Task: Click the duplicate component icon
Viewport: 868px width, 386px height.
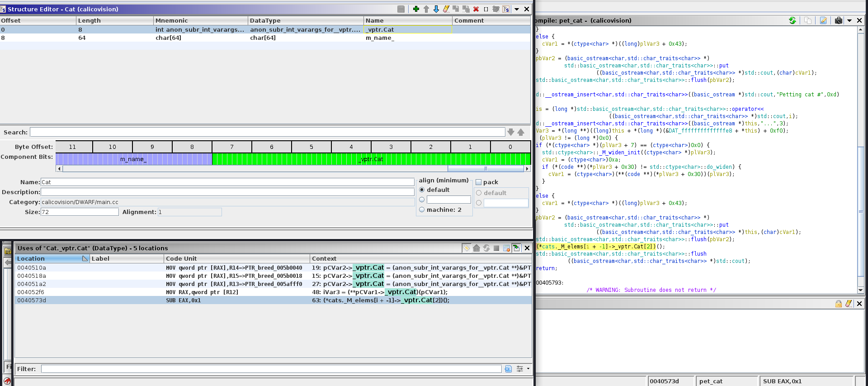Action: click(x=456, y=9)
